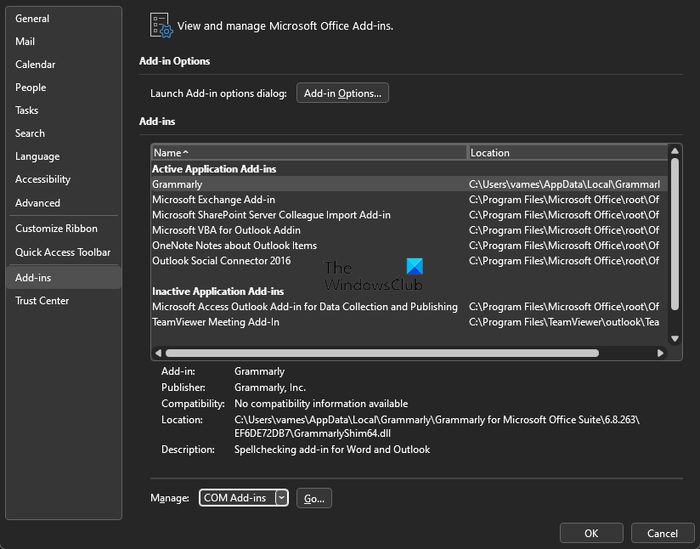Select Microsoft Exchange Add-in row
This screenshot has height=549, width=700.
tap(409, 200)
